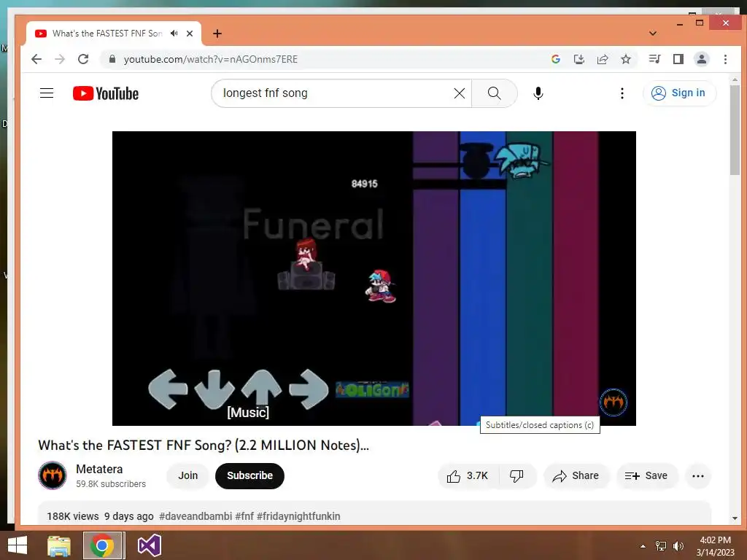Click the scrollbar down arrow
The image size is (747, 560).
click(x=735, y=518)
